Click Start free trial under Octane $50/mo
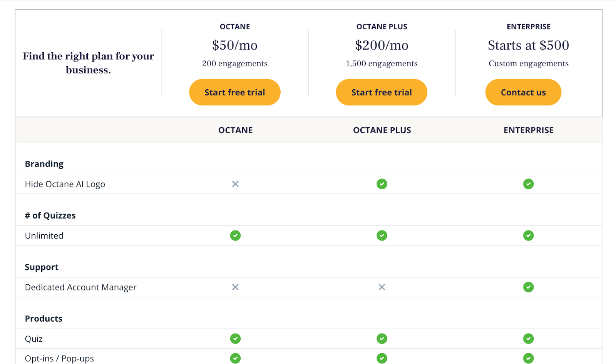The width and height of the screenshot is (616, 364). pos(234,92)
